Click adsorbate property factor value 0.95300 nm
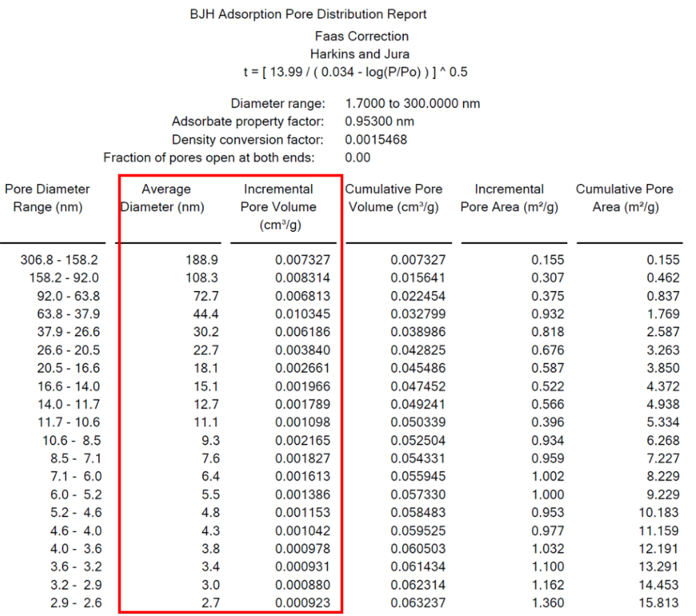 tap(379, 122)
